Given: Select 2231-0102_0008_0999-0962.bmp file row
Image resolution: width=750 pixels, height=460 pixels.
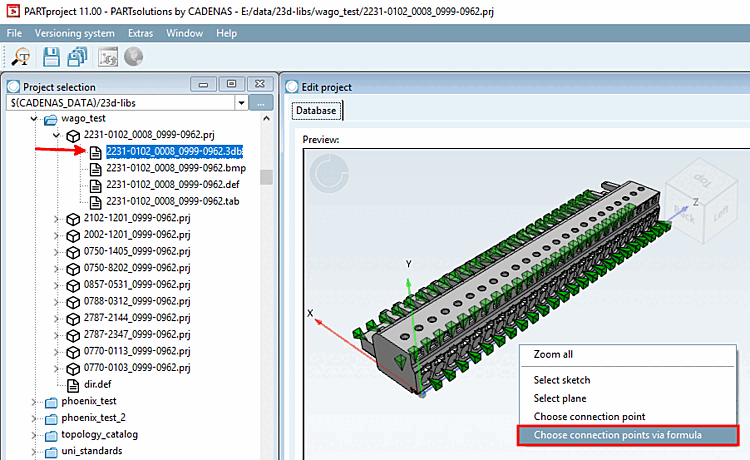Looking at the screenshot, I should (176, 168).
